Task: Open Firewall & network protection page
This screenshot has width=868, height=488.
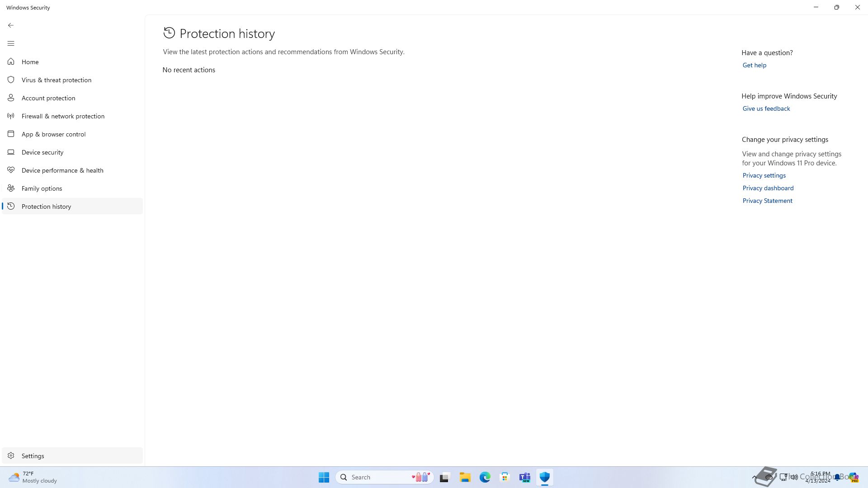Action: point(72,116)
